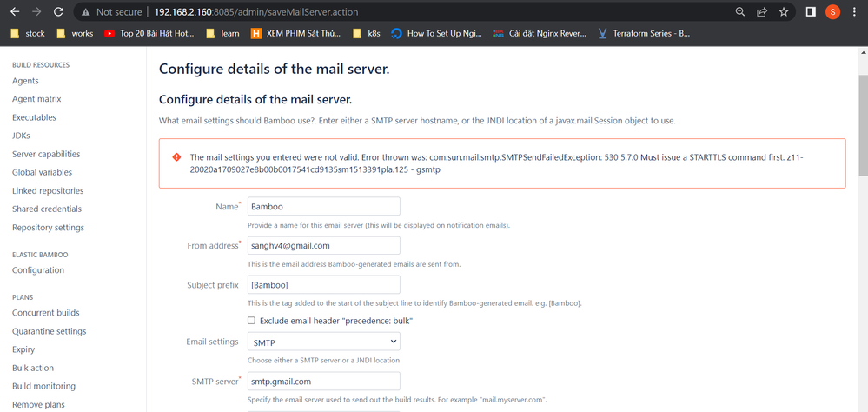Screen dimensions: 868x412
Task: Open Elastic Bamboo Configuration link
Action: pos(38,270)
